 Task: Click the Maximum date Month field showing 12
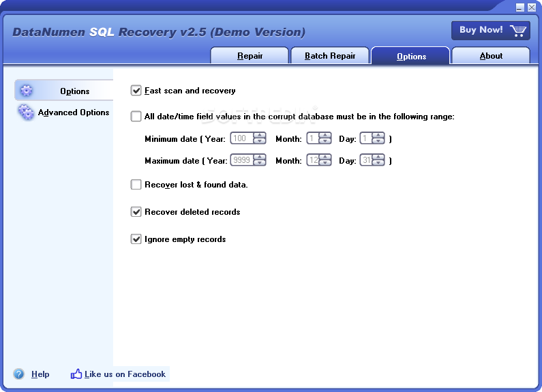pos(313,160)
